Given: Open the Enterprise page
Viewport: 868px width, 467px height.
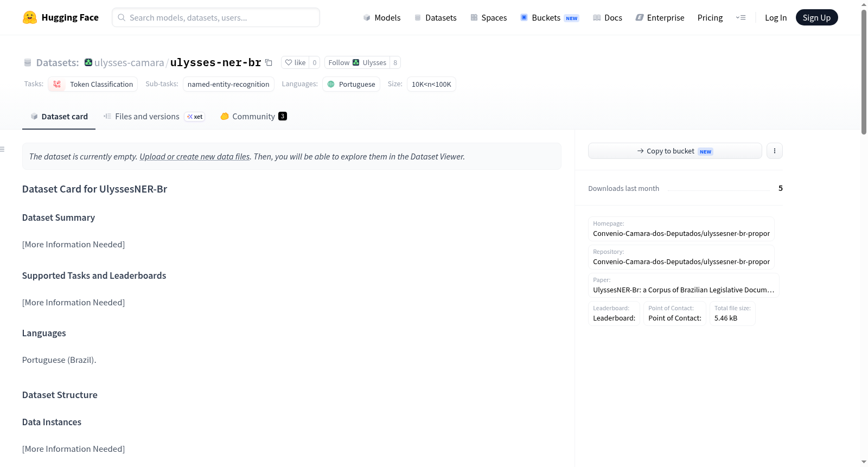Looking at the screenshot, I should (x=660, y=17).
